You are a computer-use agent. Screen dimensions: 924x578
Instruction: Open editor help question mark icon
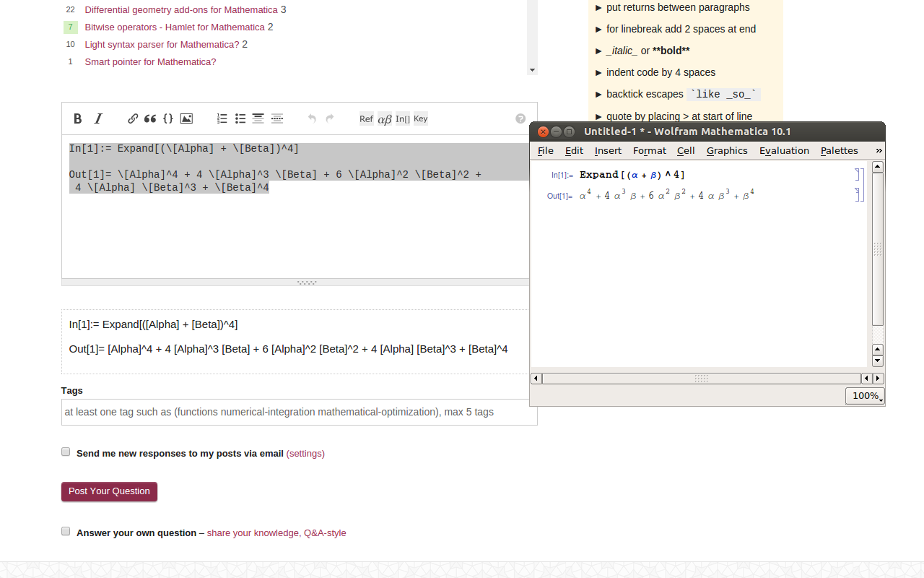[520, 118]
